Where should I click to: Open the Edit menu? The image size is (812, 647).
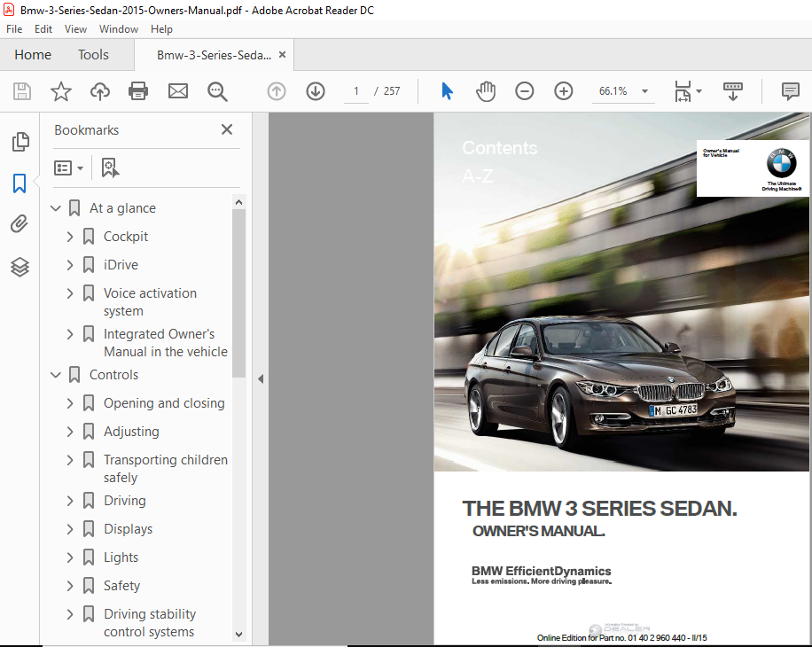coord(43,29)
